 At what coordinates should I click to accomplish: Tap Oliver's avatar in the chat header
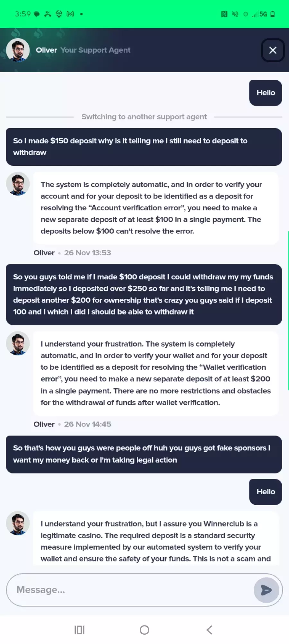(18, 50)
